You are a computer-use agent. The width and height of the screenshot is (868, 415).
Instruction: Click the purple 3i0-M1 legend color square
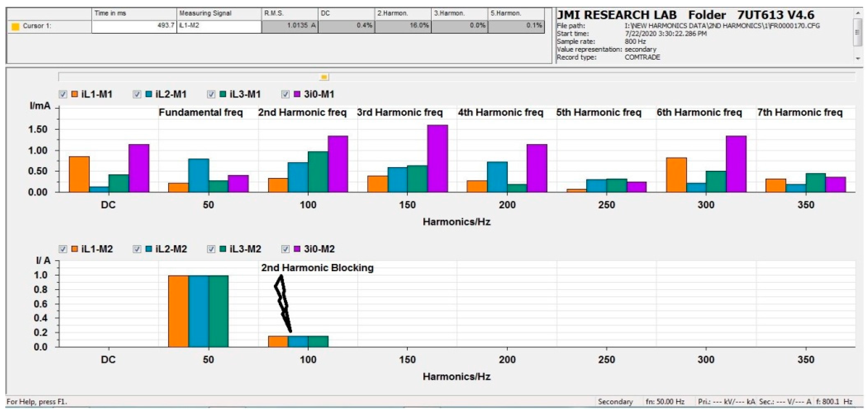[297, 94]
